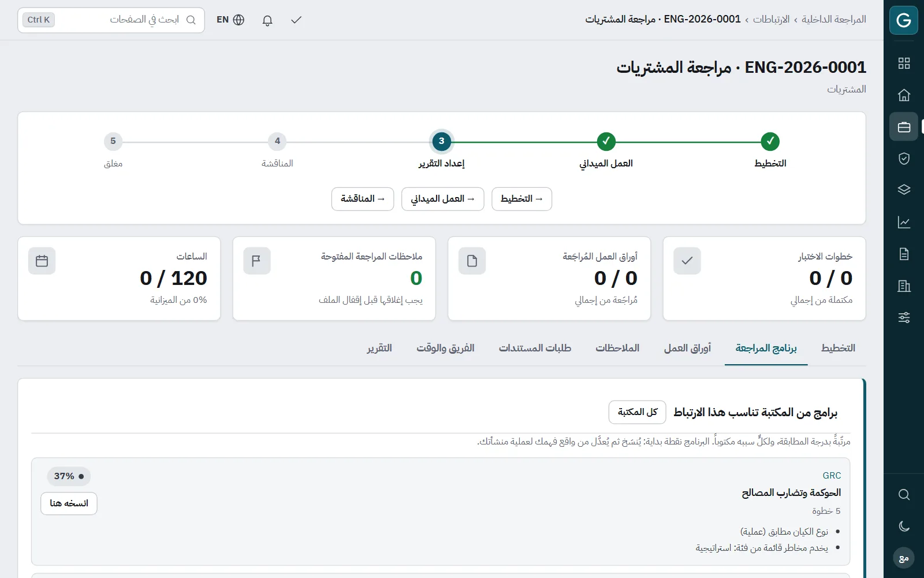
Task: Move stage to المناقشة button
Action: 363,199
